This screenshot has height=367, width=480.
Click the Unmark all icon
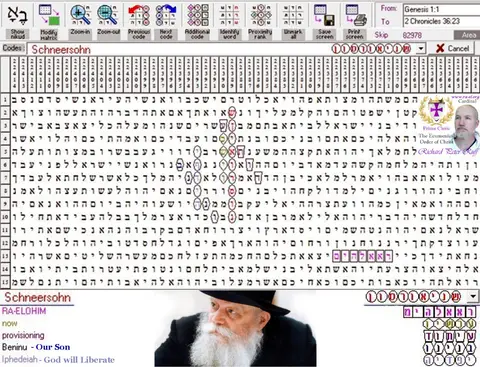(x=293, y=15)
